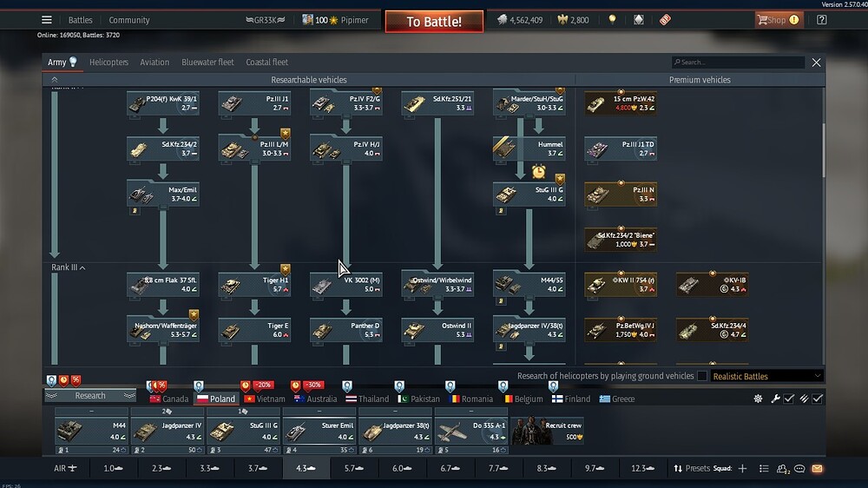Select the 5.7 battle rating preset
The image size is (868, 488).
point(354,469)
